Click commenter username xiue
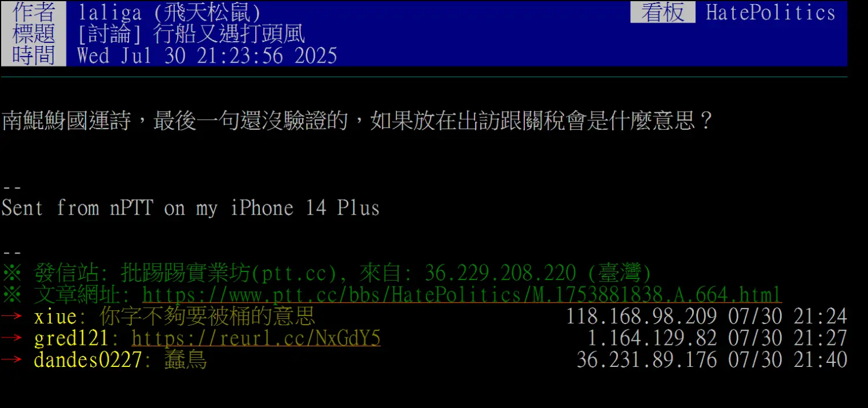The image size is (868, 408). click(x=55, y=317)
